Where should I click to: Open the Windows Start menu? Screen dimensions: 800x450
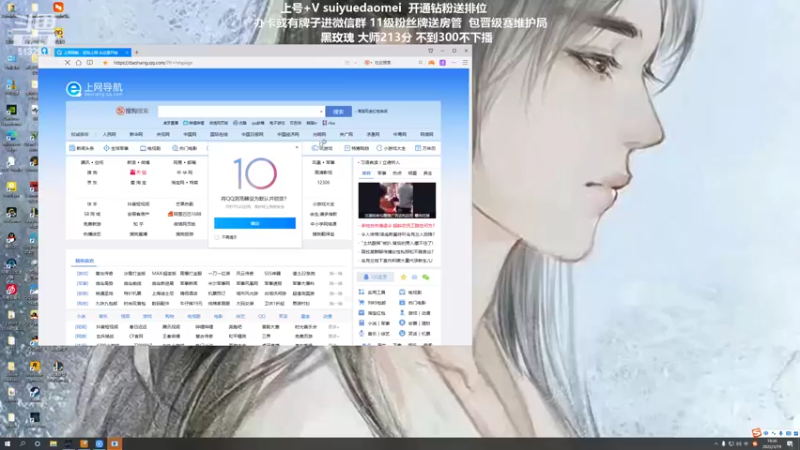7,444
